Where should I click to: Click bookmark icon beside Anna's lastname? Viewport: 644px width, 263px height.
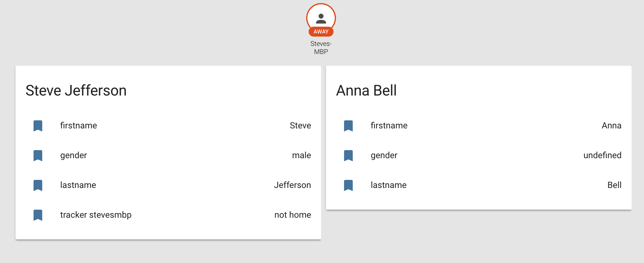point(348,185)
